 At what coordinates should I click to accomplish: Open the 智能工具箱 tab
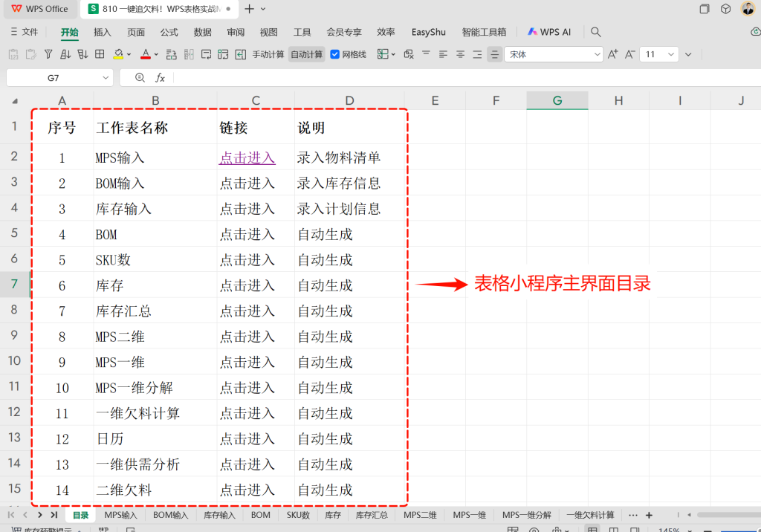484,32
